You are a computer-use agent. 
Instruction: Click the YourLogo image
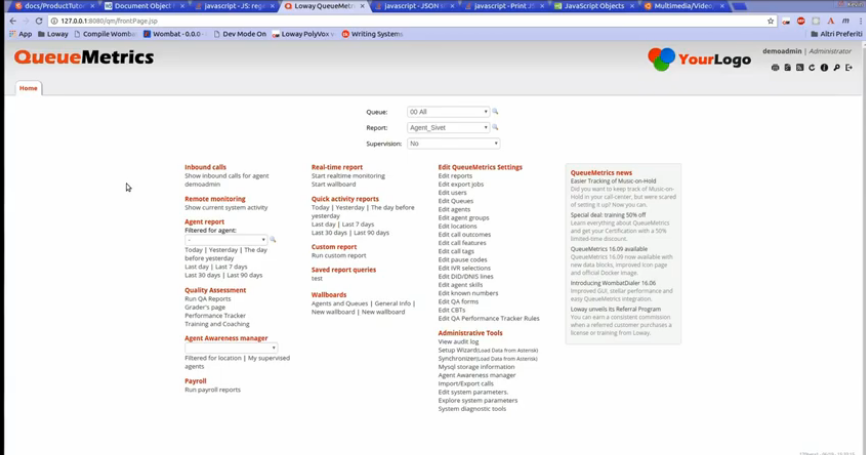pos(699,59)
